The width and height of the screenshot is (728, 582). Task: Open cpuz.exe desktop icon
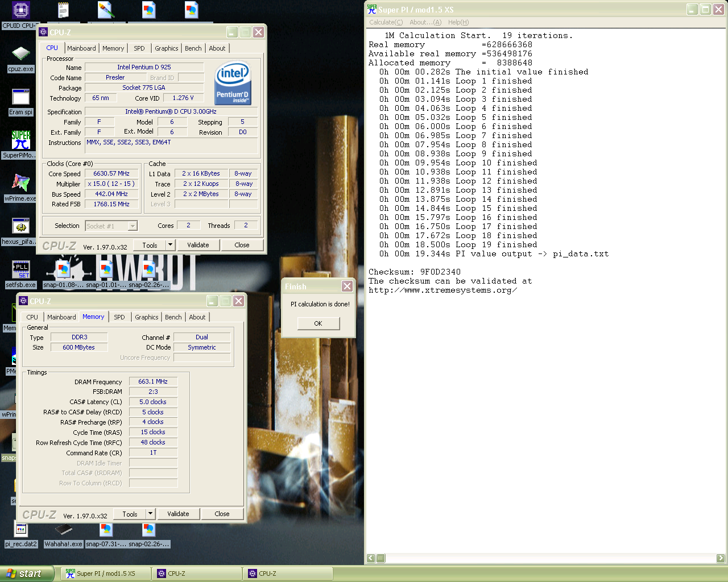click(20, 59)
